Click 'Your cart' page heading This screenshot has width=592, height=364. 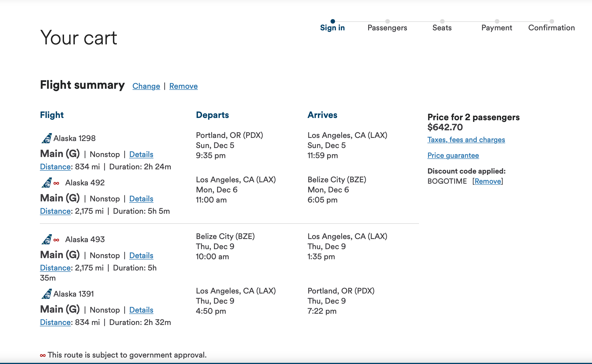(x=79, y=38)
